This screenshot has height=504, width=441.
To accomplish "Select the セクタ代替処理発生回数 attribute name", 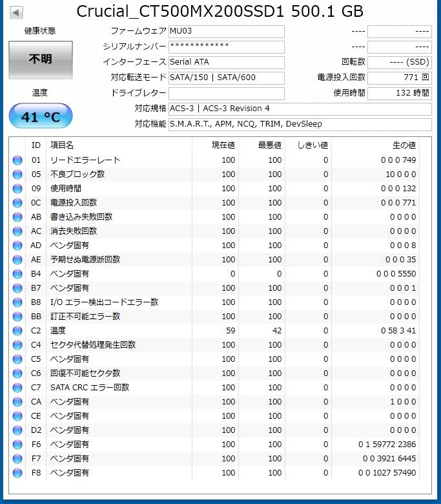I will click(93, 345).
